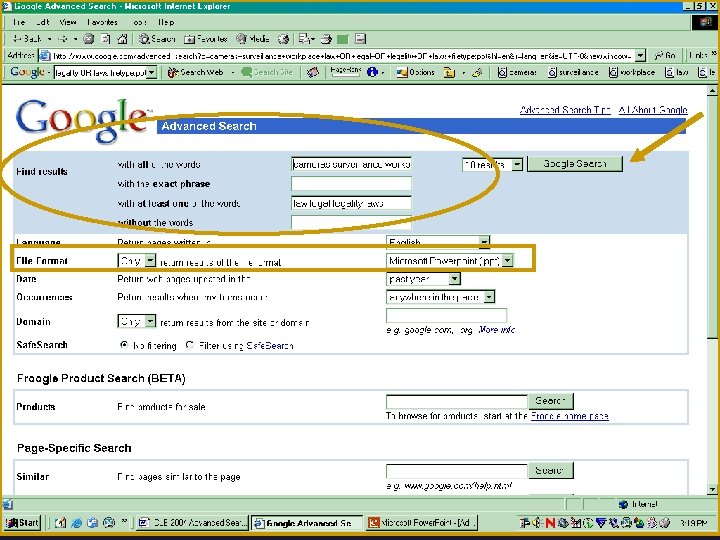This screenshot has height=540, width=720.
Task: Find the word 'cameras' via the toolbar button
Action: tap(517, 72)
